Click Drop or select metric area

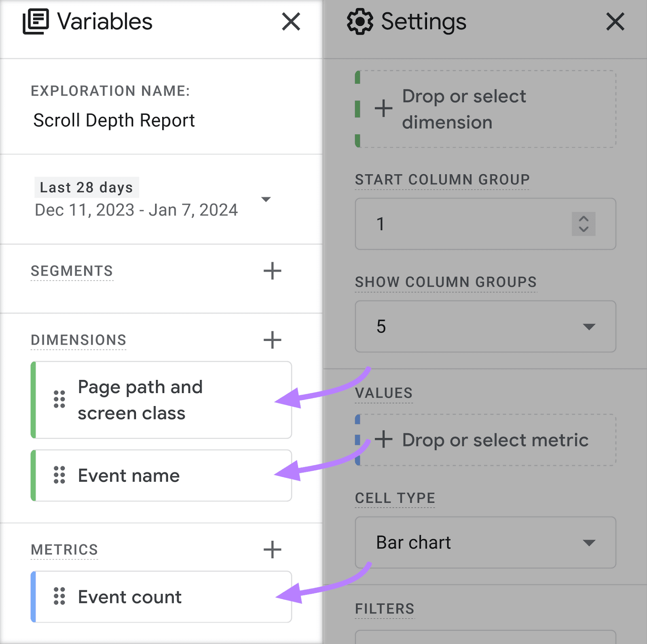(485, 440)
